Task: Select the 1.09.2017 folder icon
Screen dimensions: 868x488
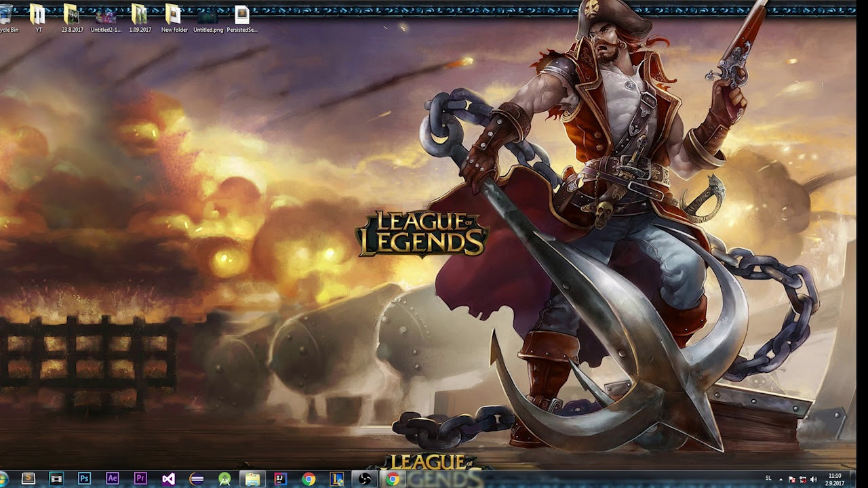Action: click(140, 18)
